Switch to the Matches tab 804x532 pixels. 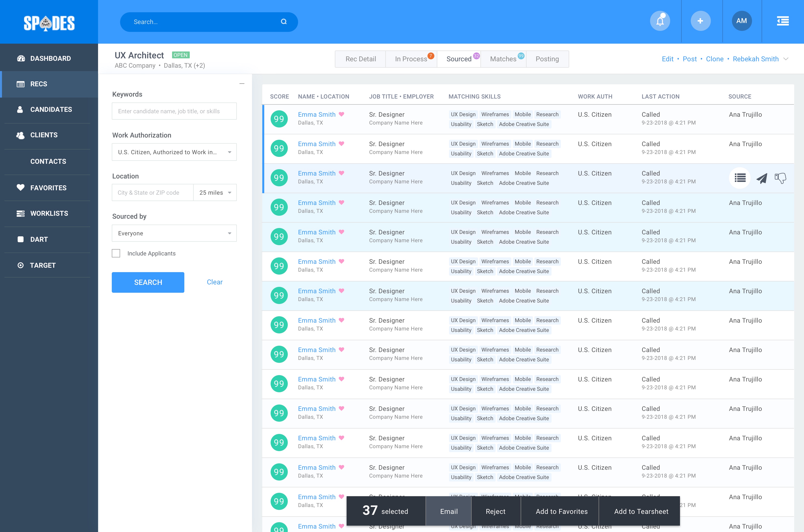503,59
